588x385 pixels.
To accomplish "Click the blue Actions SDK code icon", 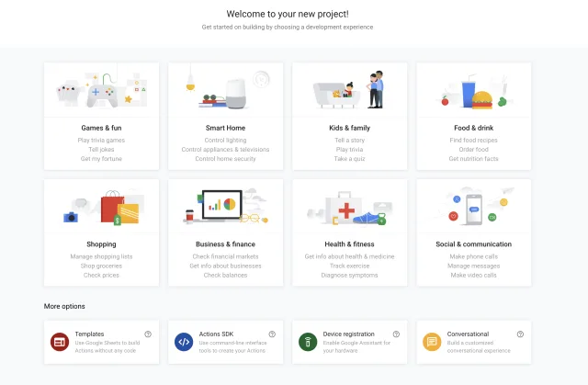I will click(x=184, y=342).
